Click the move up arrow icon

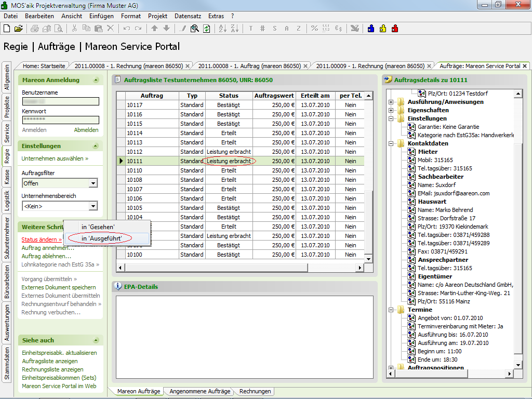point(154,29)
